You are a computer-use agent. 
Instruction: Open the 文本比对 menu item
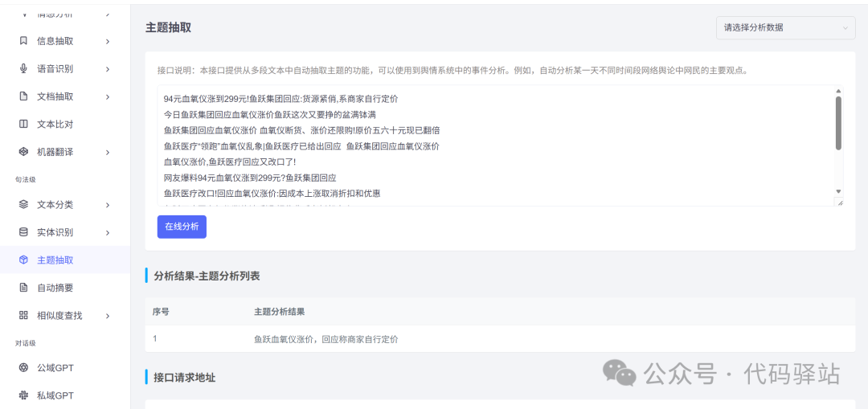pyautogui.click(x=65, y=124)
